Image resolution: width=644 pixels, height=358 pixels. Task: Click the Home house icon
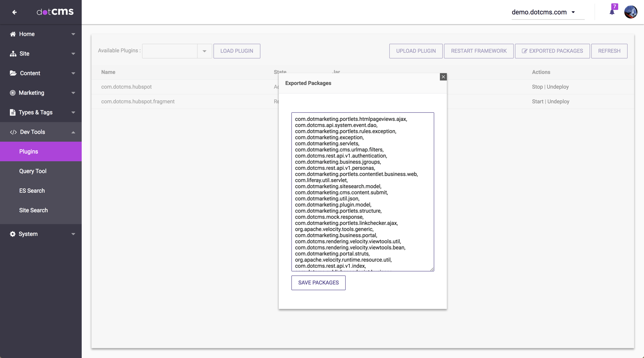[x=13, y=34]
